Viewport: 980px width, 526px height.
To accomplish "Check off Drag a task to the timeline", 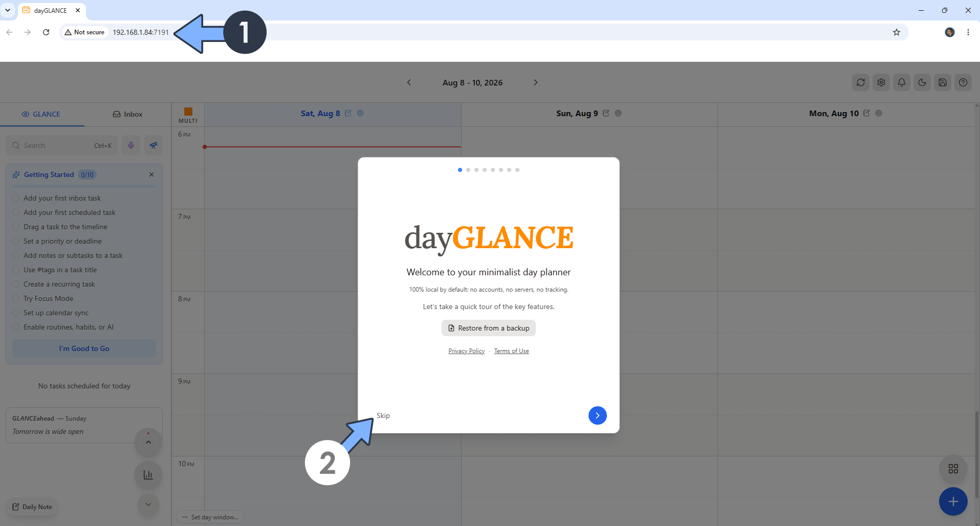I will pos(16,227).
